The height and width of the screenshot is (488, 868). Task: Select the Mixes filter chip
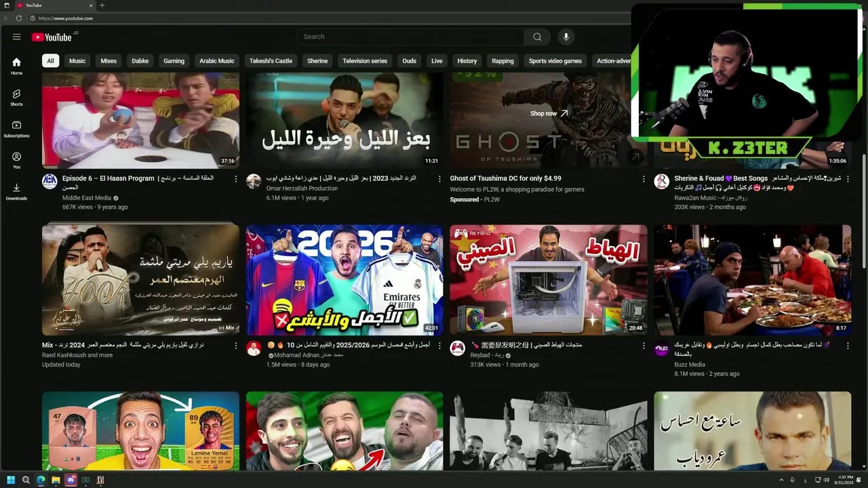coord(108,61)
